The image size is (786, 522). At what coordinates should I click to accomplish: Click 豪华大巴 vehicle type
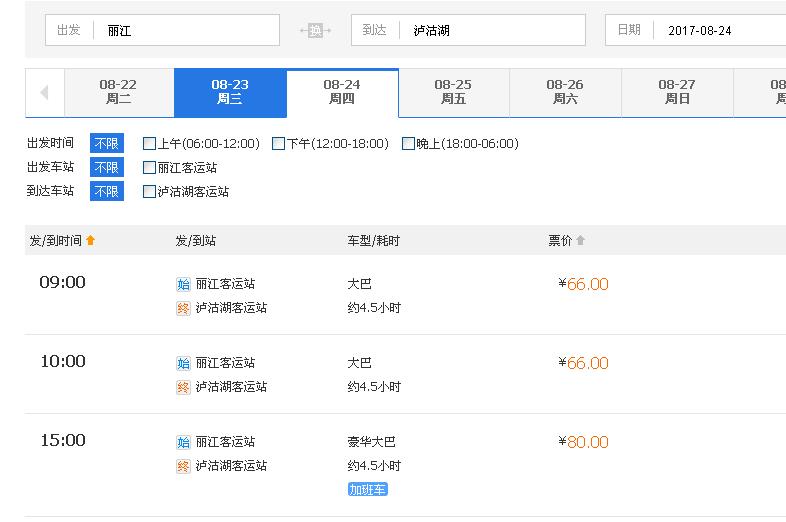point(371,442)
